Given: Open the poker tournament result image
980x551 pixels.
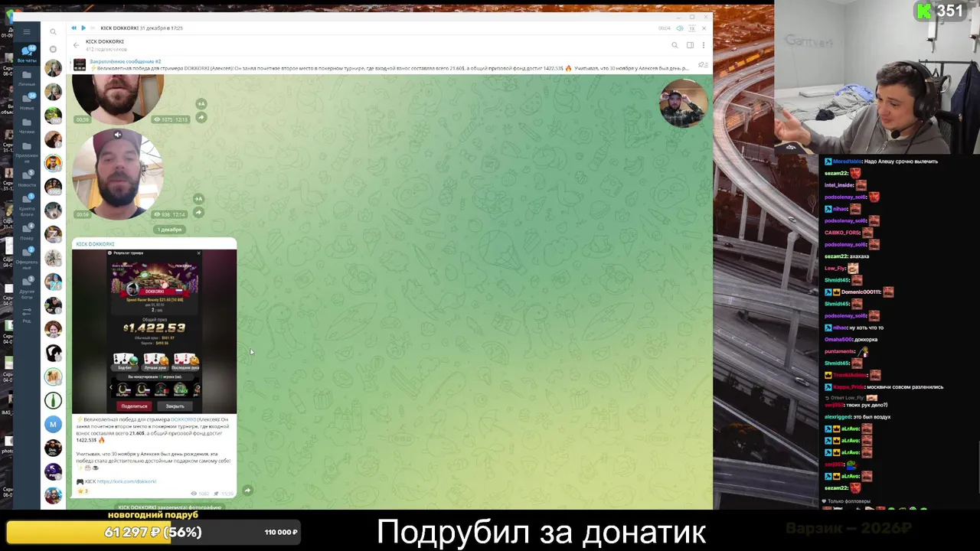Looking at the screenshot, I should point(154,331).
